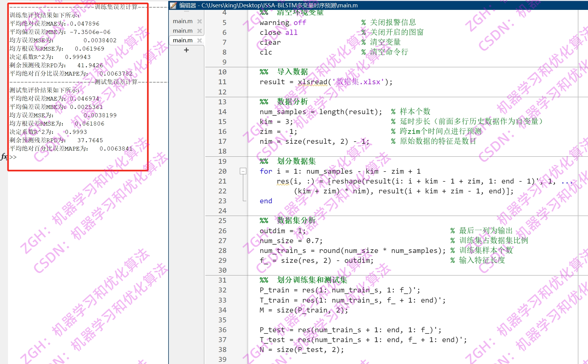Click the 'clc' command on line 8

coord(266,52)
